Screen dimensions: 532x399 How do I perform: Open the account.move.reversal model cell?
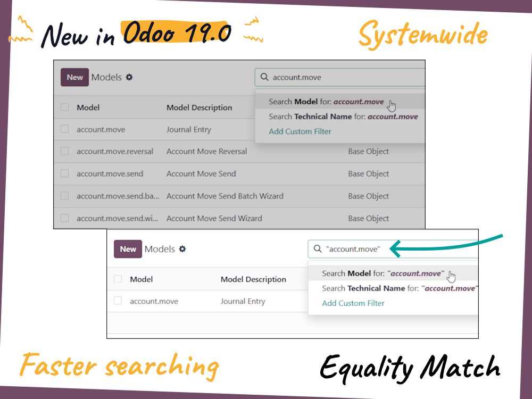(x=115, y=151)
